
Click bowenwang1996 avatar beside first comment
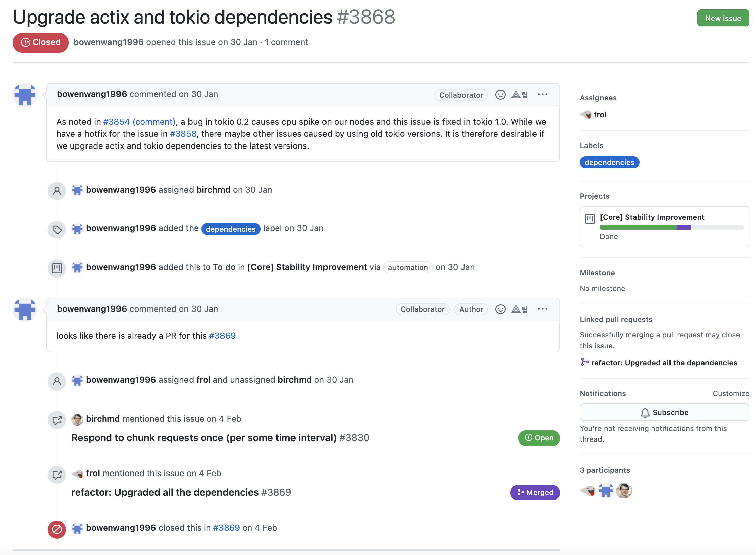[25, 95]
